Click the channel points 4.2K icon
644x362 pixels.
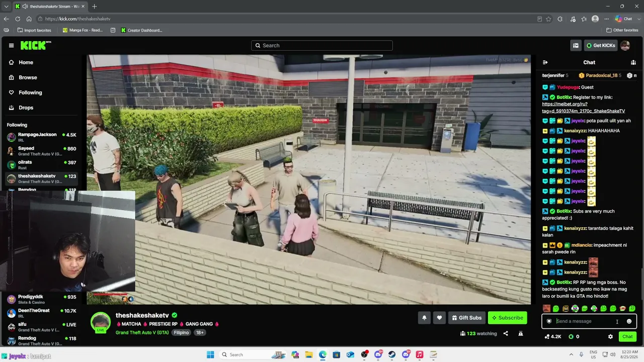point(547,337)
